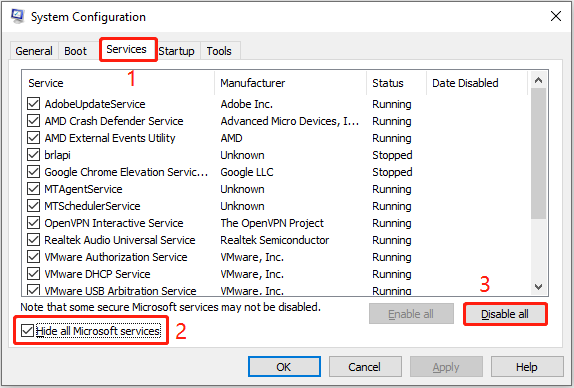
Task: Select VMware DHCP Service name
Action: (x=97, y=274)
